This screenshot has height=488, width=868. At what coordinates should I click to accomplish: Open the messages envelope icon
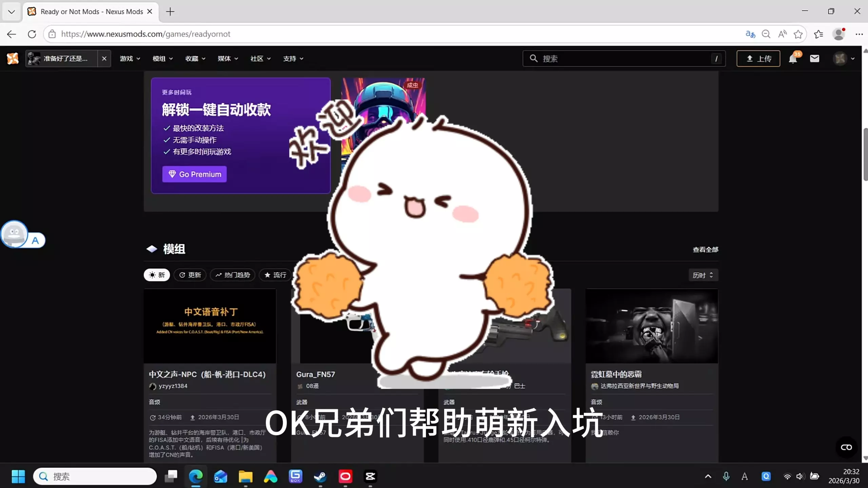coord(814,59)
